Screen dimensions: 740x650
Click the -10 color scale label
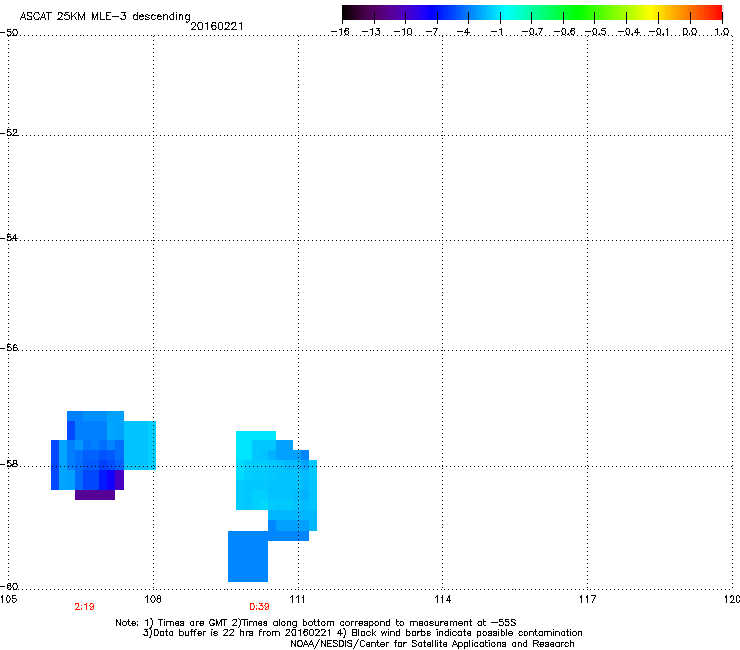pyautogui.click(x=403, y=32)
